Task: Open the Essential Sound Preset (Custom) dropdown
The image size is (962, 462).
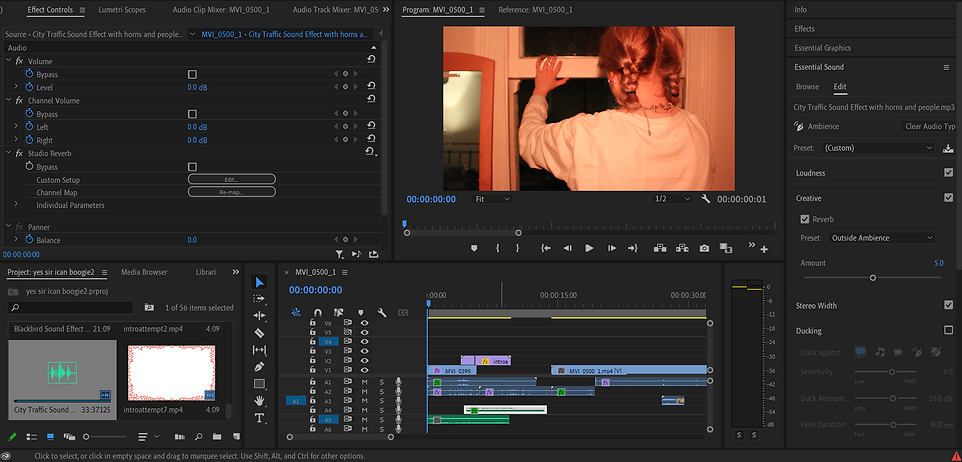Action: pyautogui.click(x=877, y=148)
